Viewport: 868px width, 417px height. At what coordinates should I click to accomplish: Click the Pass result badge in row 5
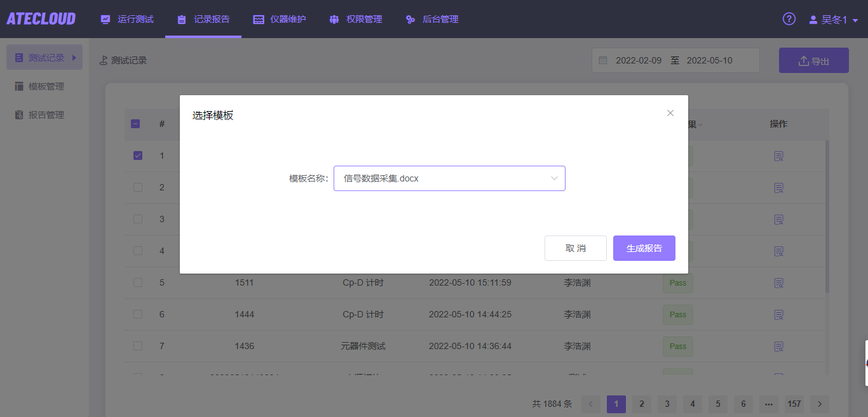tap(677, 282)
